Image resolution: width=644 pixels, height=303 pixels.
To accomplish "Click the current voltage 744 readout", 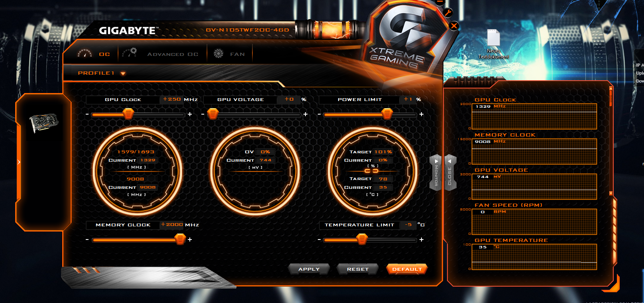I will point(265,160).
